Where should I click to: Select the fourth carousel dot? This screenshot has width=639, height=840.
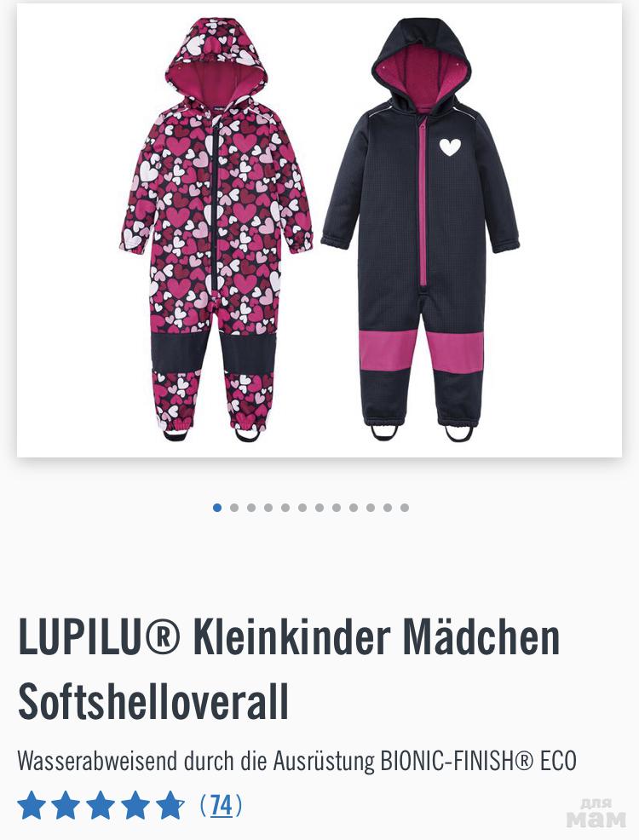point(268,507)
